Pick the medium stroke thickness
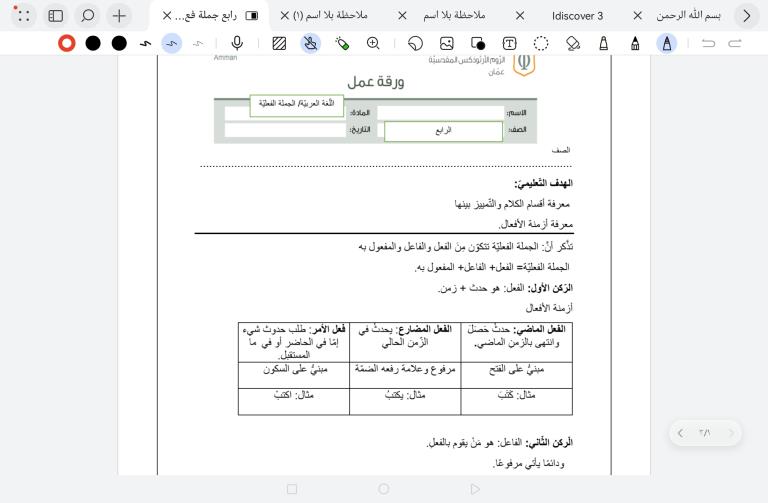This screenshot has height=503, width=768. (172, 43)
